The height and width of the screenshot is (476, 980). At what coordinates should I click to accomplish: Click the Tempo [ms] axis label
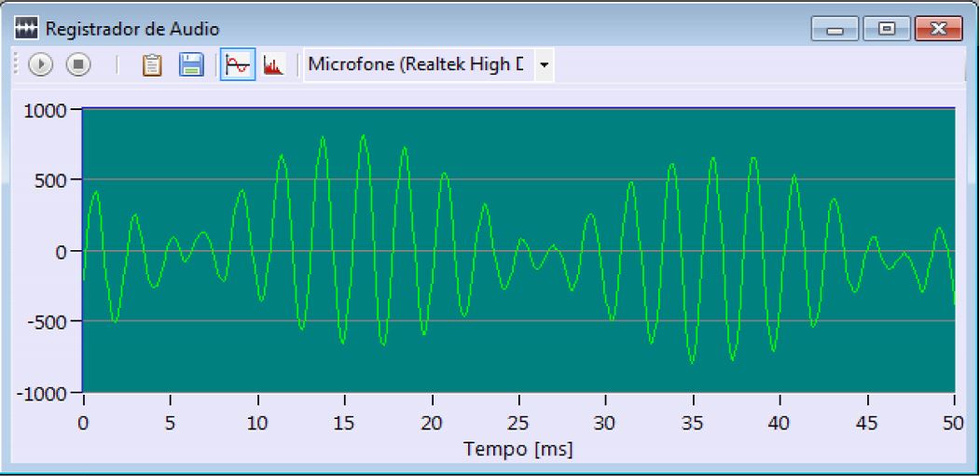tap(518, 449)
